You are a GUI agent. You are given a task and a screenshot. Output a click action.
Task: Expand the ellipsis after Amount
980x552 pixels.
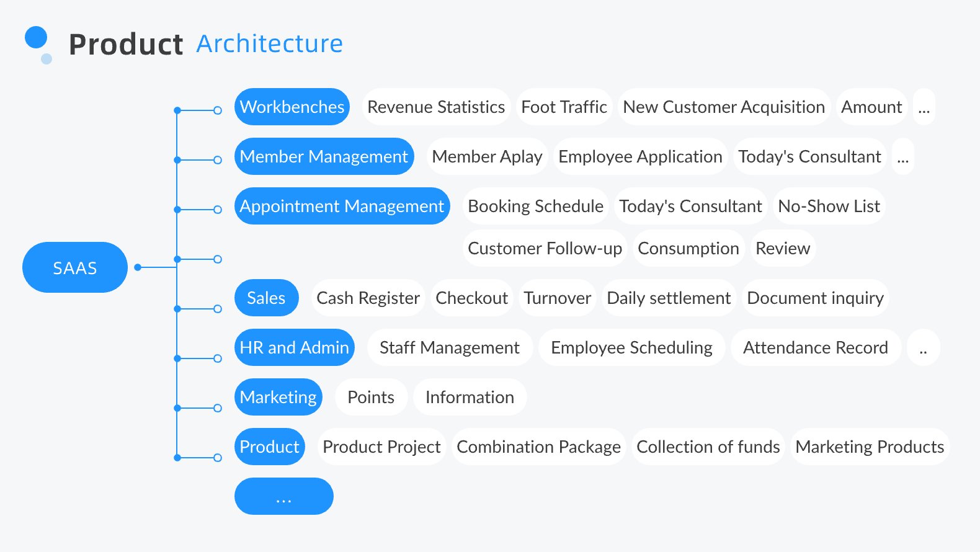[924, 107]
